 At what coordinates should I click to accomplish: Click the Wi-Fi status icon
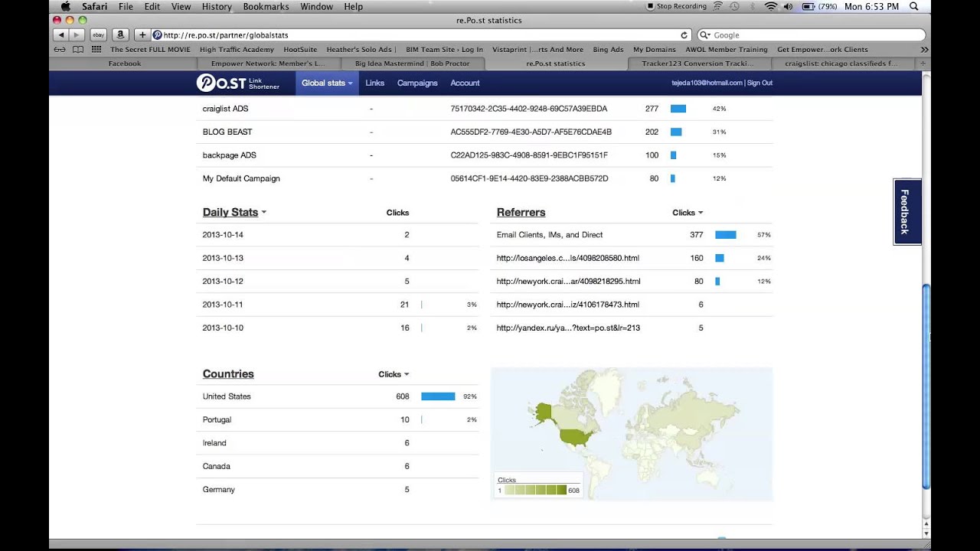click(x=770, y=6)
